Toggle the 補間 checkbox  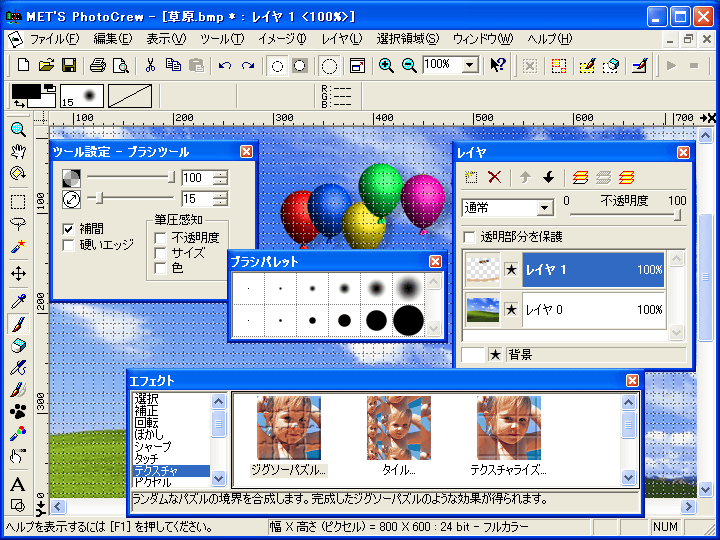click(x=68, y=229)
